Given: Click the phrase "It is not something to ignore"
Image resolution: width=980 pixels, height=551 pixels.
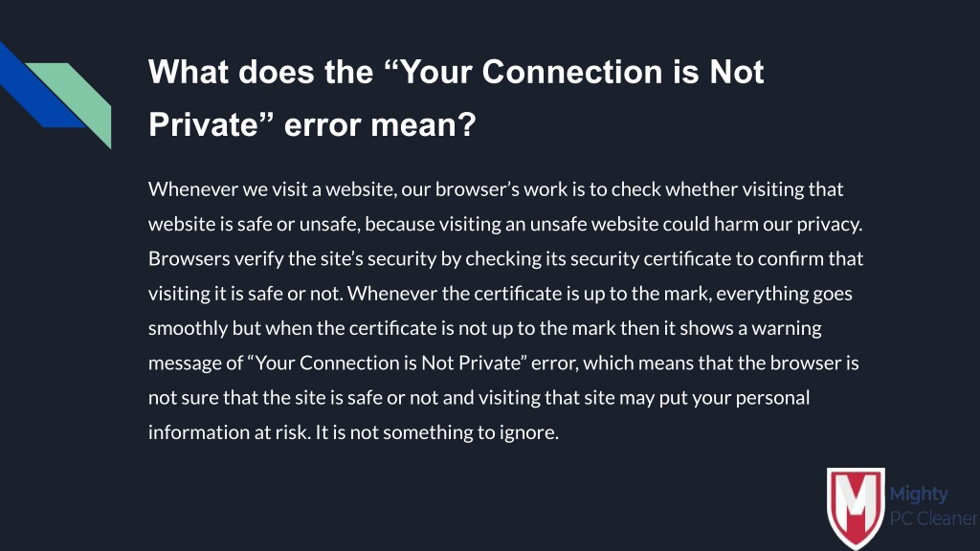Looking at the screenshot, I should pyautogui.click(x=436, y=432).
